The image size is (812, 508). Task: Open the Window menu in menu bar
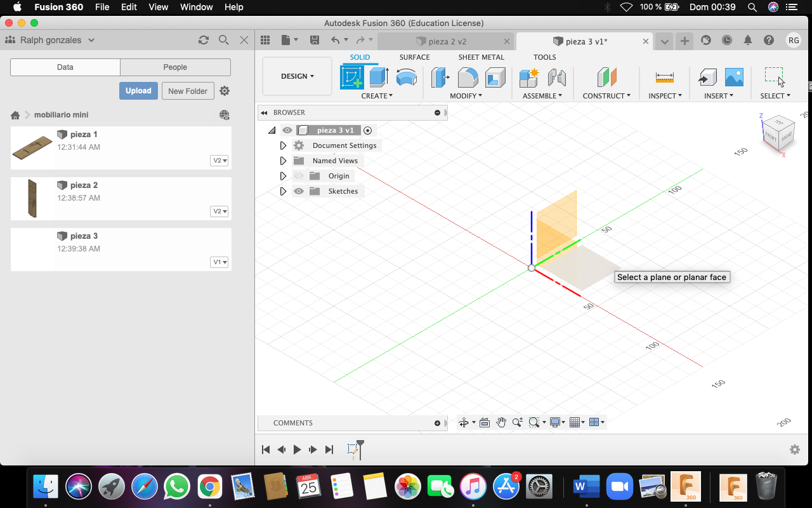[197, 7]
